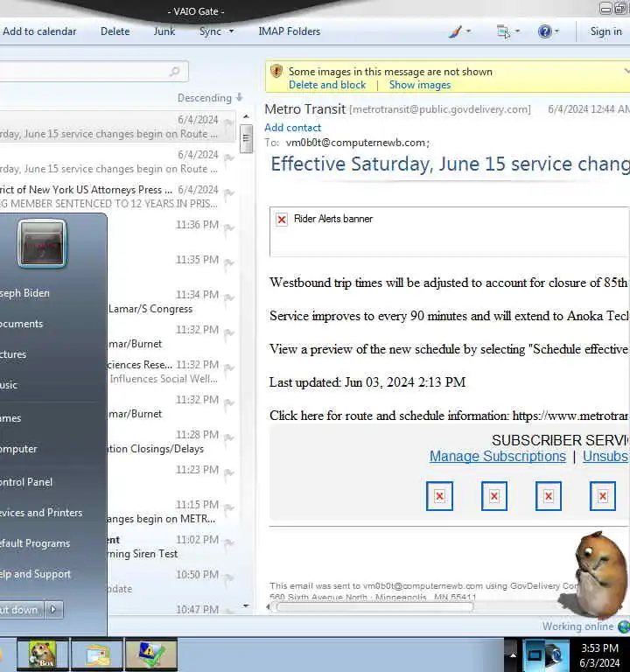Click Sign in

(x=605, y=31)
